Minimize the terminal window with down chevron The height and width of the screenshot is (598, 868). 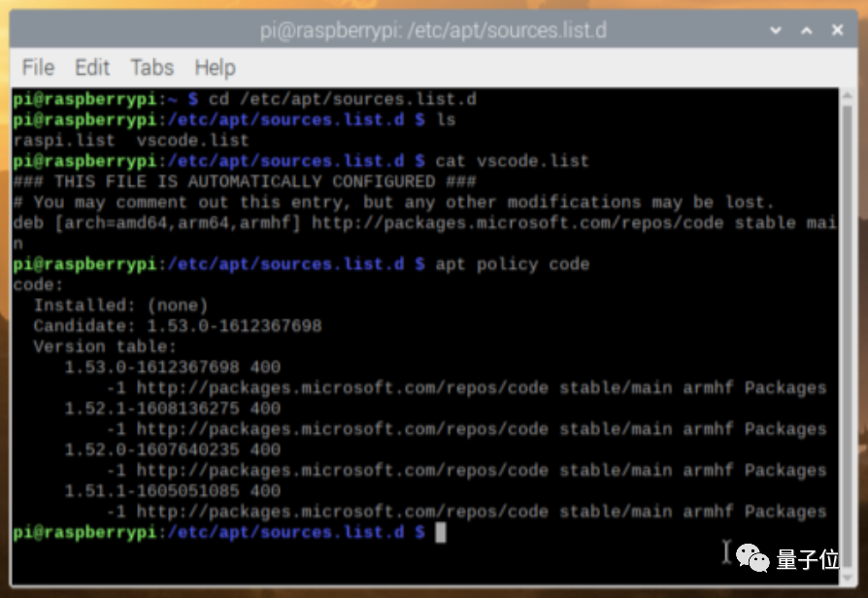tap(776, 30)
